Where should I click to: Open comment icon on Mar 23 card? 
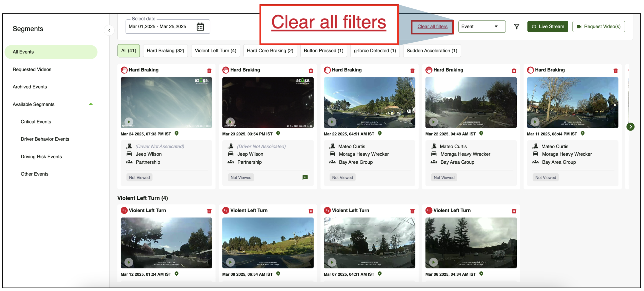305,177
